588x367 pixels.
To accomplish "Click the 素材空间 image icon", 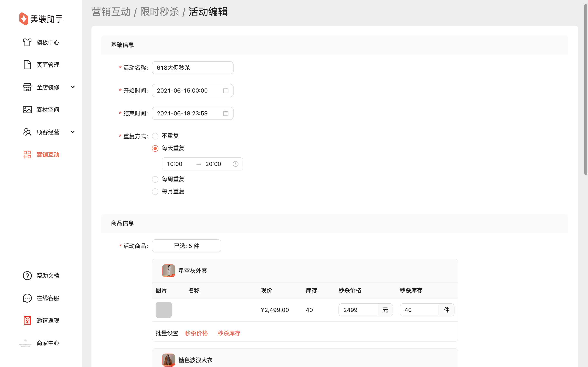I will (27, 110).
